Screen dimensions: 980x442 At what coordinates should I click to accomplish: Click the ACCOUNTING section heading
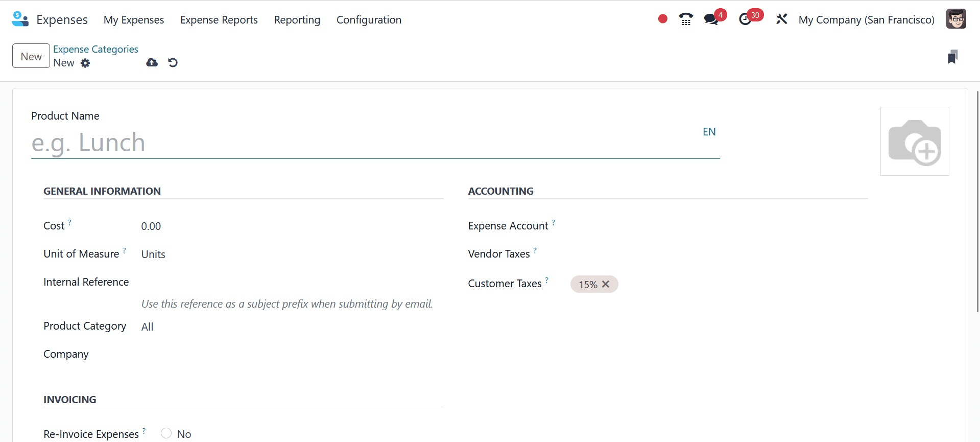(x=500, y=191)
